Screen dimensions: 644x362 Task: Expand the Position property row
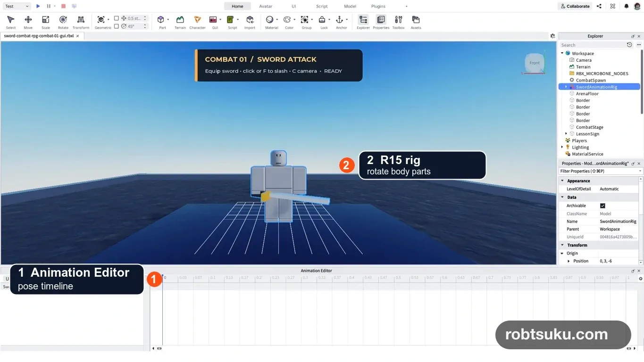point(569,261)
